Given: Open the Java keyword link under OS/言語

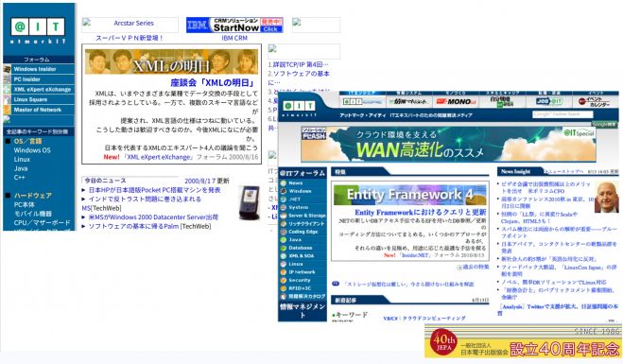Looking at the screenshot, I should tap(21, 168).
